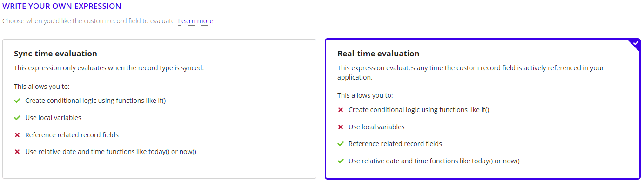Select the Sync-time evaluation card

[x=160, y=109]
